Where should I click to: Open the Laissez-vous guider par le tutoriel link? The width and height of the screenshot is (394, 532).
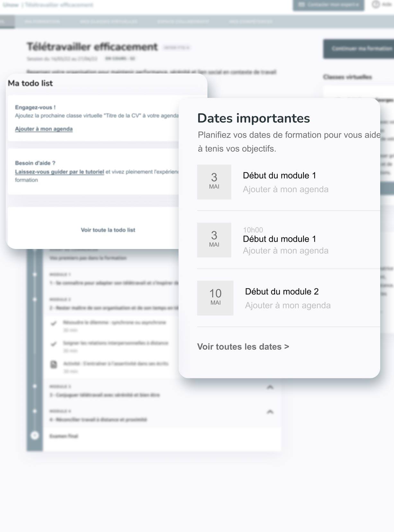click(x=59, y=172)
